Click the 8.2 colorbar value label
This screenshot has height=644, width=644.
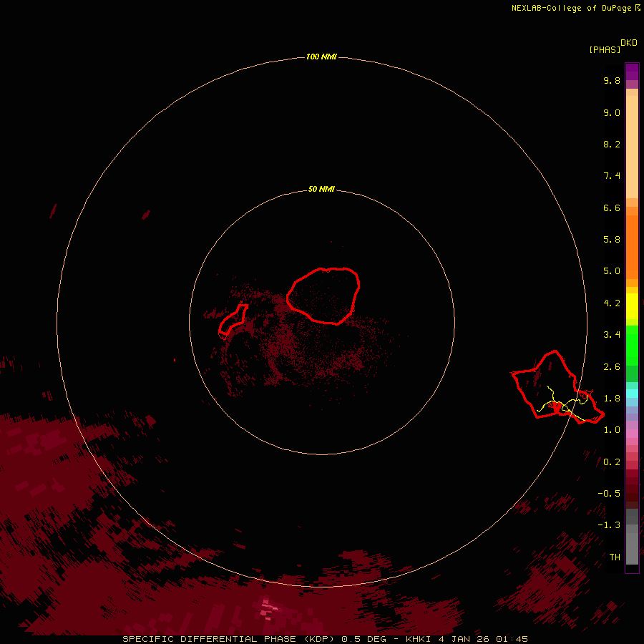[612, 144]
